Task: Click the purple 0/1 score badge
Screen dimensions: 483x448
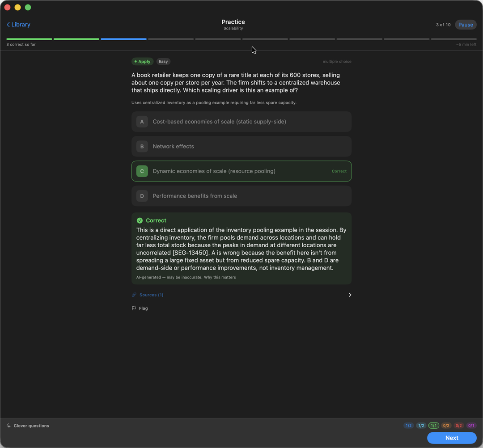Action: tap(471, 426)
